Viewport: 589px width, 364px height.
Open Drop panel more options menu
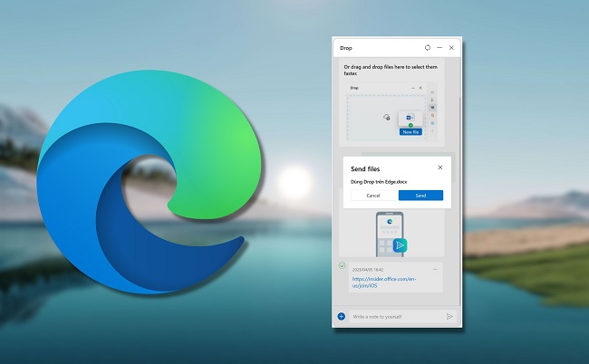[x=439, y=47]
